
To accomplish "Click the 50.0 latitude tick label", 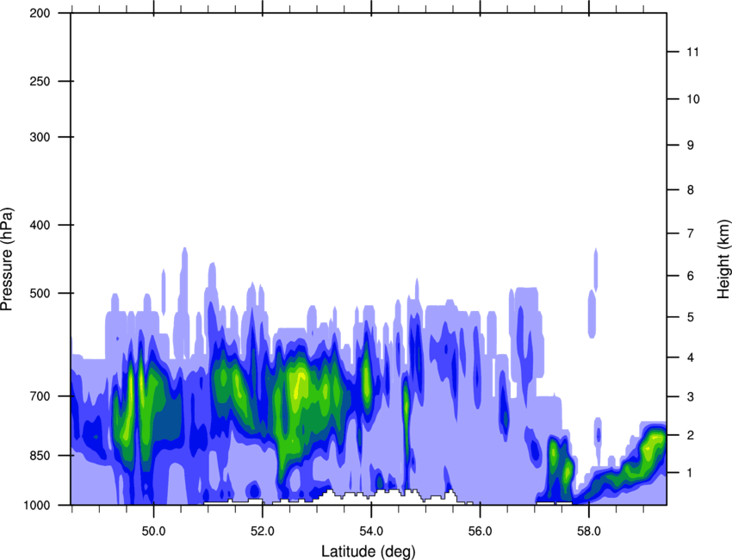I will pyautogui.click(x=153, y=531).
